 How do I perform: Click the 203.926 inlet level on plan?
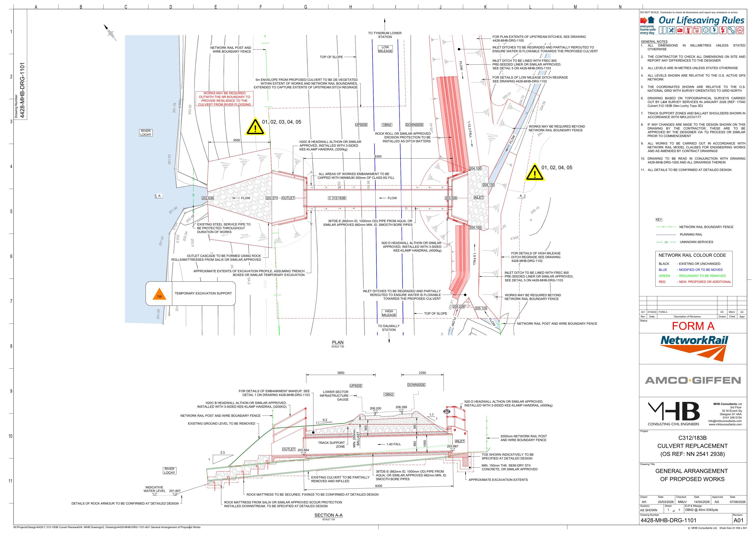pos(451,198)
